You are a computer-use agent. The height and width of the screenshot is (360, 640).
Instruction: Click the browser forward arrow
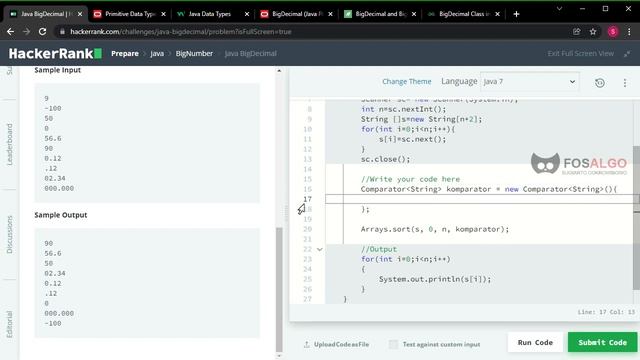27,31
